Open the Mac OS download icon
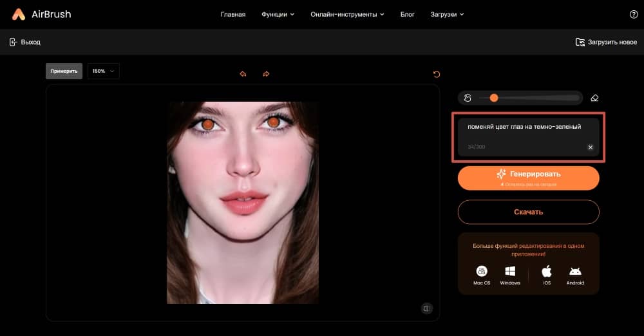Viewport: 644px width, 336px height. click(482, 271)
